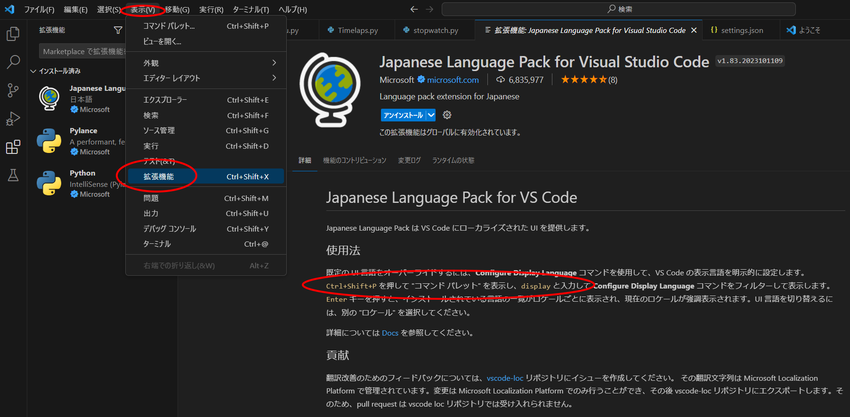Screen dimensions: 850x417
Task: Switch to the 変更ログ tab
Action: point(409,161)
